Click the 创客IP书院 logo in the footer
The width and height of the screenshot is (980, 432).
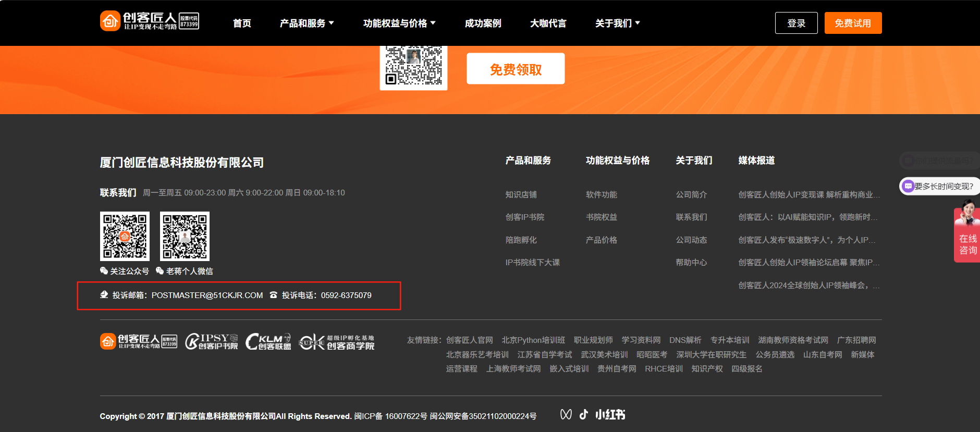212,341
